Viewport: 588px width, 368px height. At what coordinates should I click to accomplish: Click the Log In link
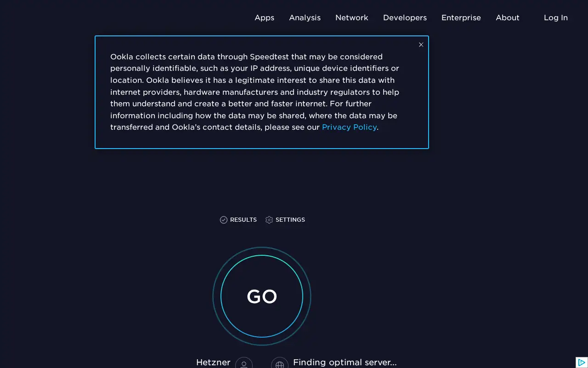556,17
